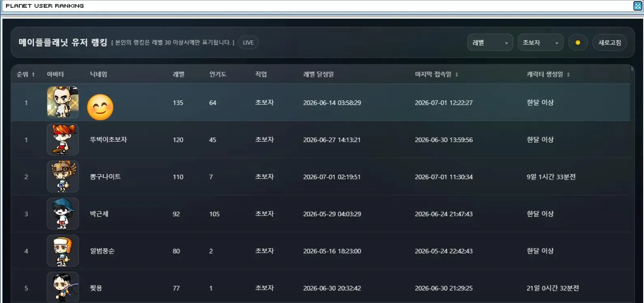Click level date 2026-06-14 03:58:29
Viewport: 644px width, 303px height.
(x=332, y=103)
